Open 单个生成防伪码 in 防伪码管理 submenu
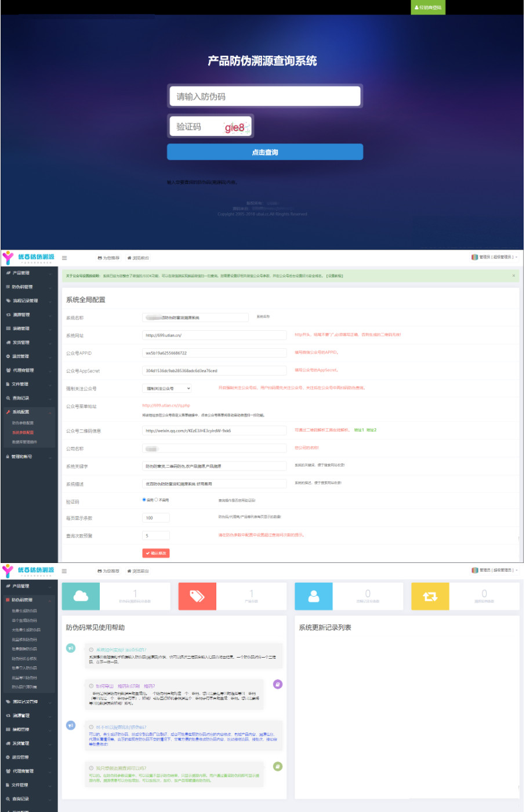The height and width of the screenshot is (812, 526). (24, 620)
